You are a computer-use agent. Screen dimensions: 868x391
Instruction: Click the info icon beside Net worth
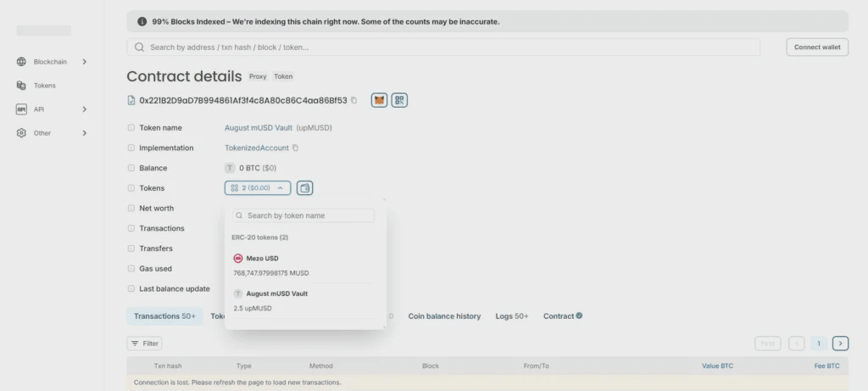[x=131, y=209]
